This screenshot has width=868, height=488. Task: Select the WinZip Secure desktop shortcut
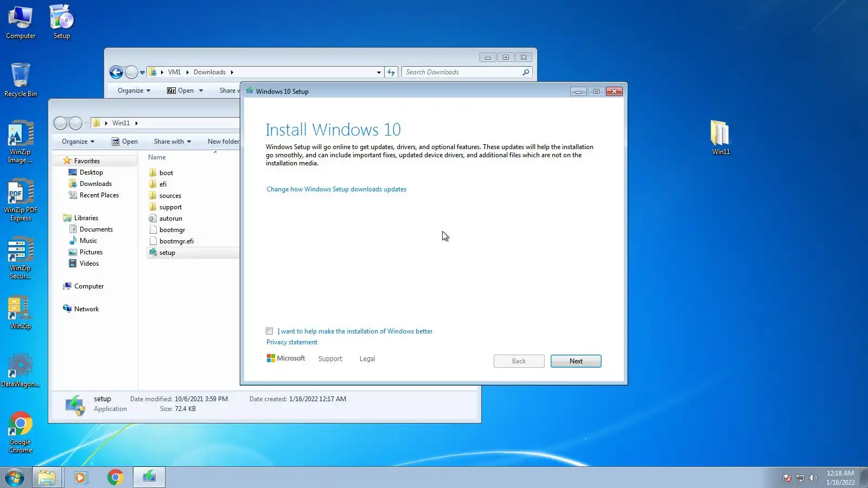pyautogui.click(x=21, y=258)
